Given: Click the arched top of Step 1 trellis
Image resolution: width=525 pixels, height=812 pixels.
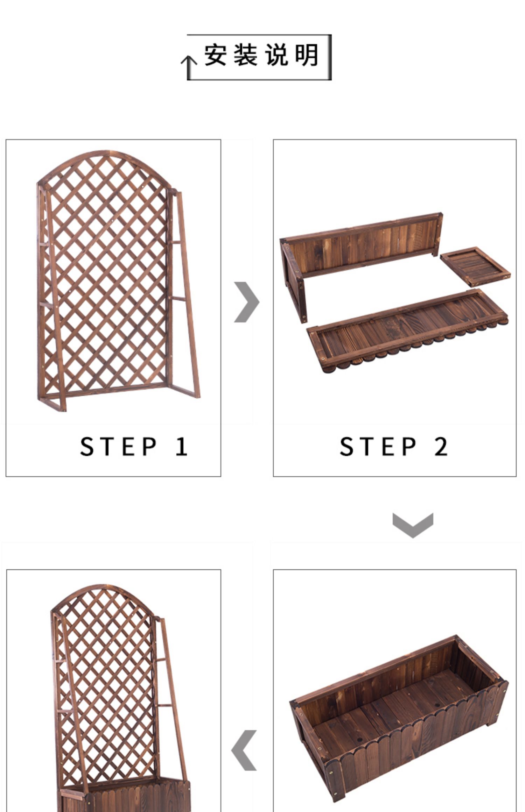Looking at the screenshot, I should pyautogui.click(x=104, y=168).
